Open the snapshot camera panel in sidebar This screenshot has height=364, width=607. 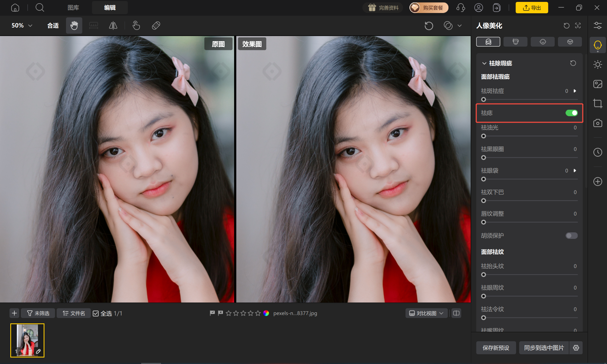[x=598, y=123]
